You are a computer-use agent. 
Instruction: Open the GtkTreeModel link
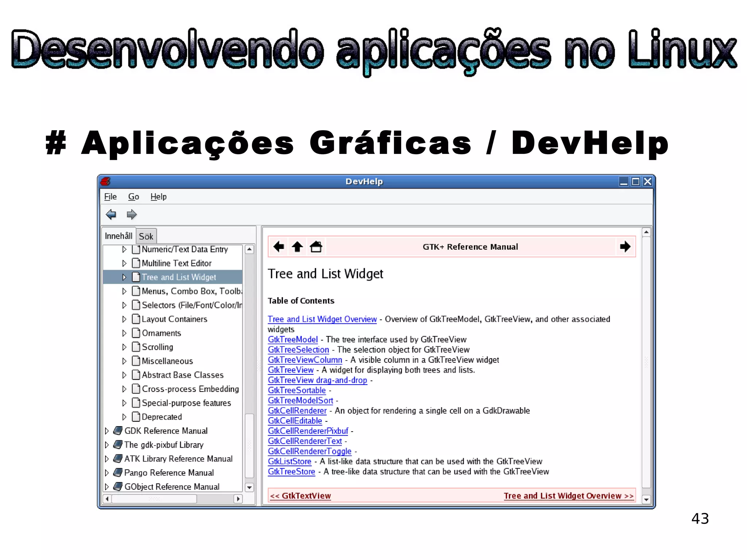[x=293, y=339]
